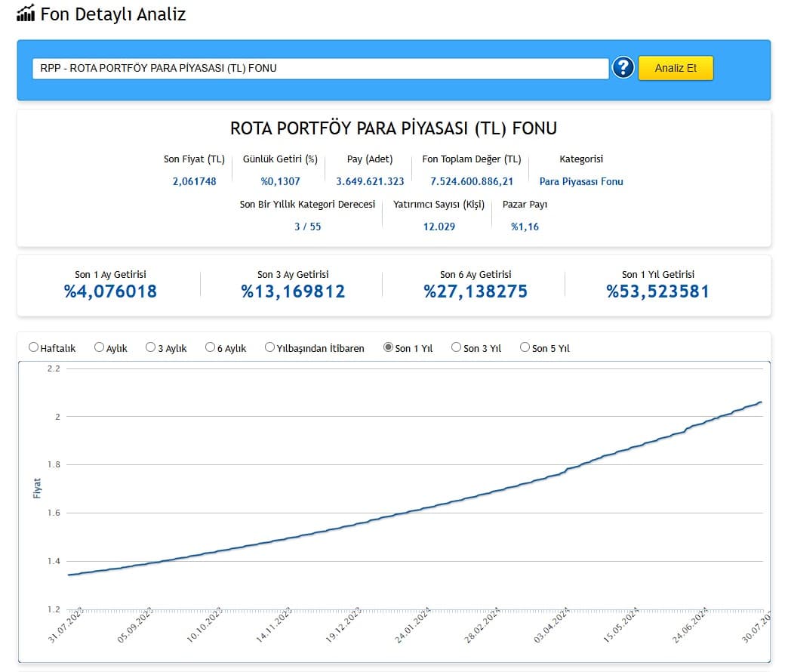Screen dimensions: 788x672
Task: Click the daily return value %0,1307
Action: click(281, 181)
